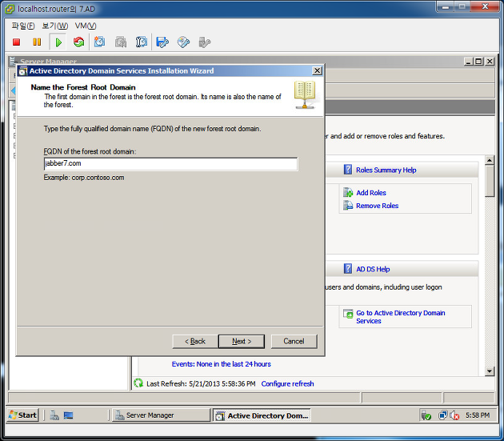Click the green Power On play icon

[58, 42]
